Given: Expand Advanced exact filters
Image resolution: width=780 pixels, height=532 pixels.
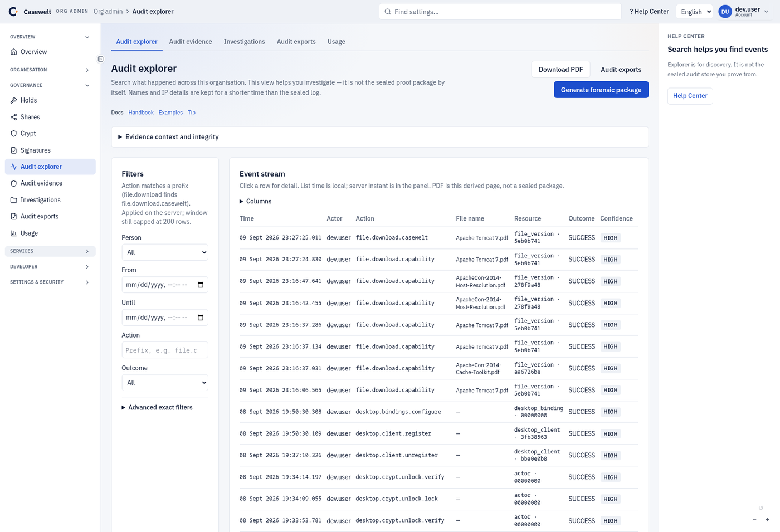Looking at the screenshot, I should (157, 408).
